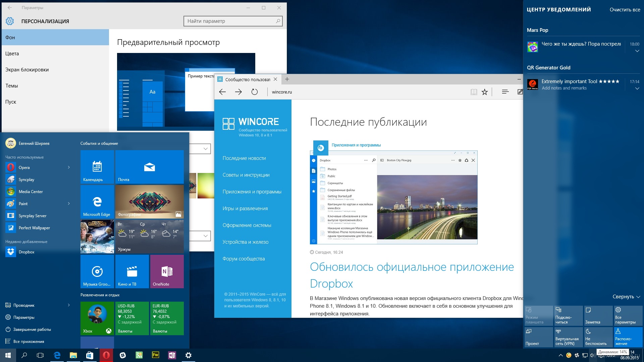Viewport: 644px width, 362px height.
Task: Select Экран блокировки settings section
Action: click(x=55, y=69)
